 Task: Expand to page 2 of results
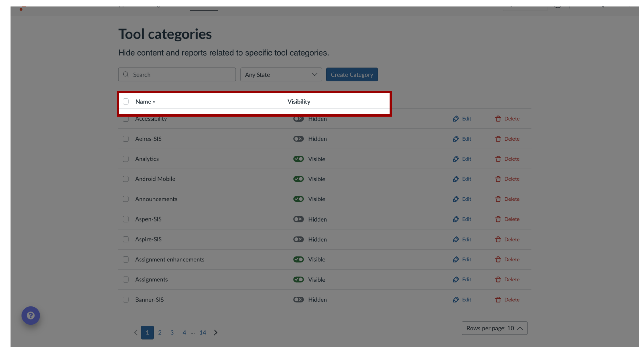pyautogui.click(x=160, y=332)
